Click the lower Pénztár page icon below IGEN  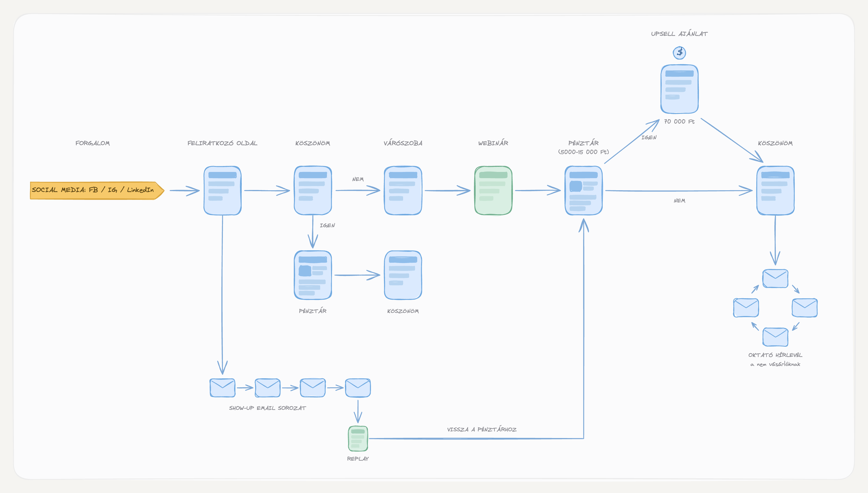[313, 275]
